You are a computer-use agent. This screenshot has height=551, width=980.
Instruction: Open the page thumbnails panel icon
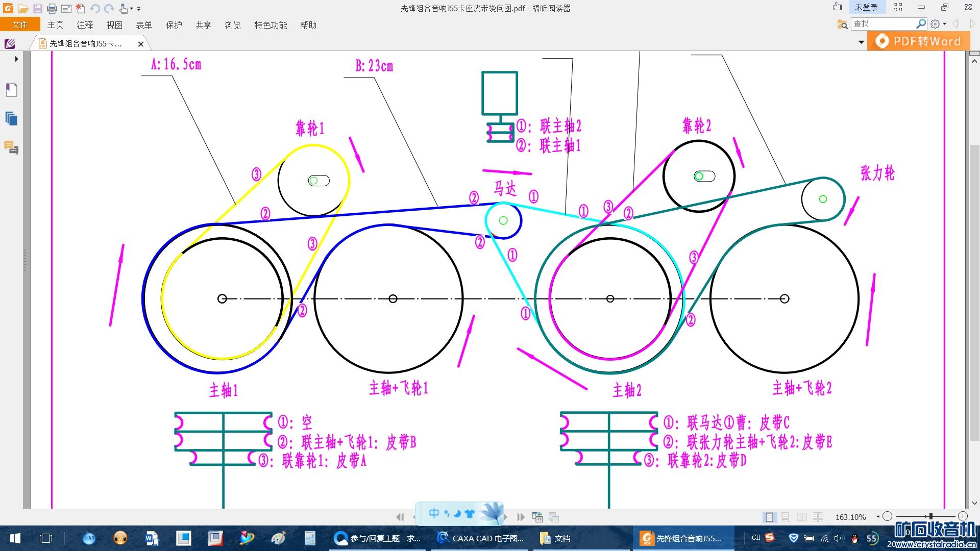(x=11, y=90)
